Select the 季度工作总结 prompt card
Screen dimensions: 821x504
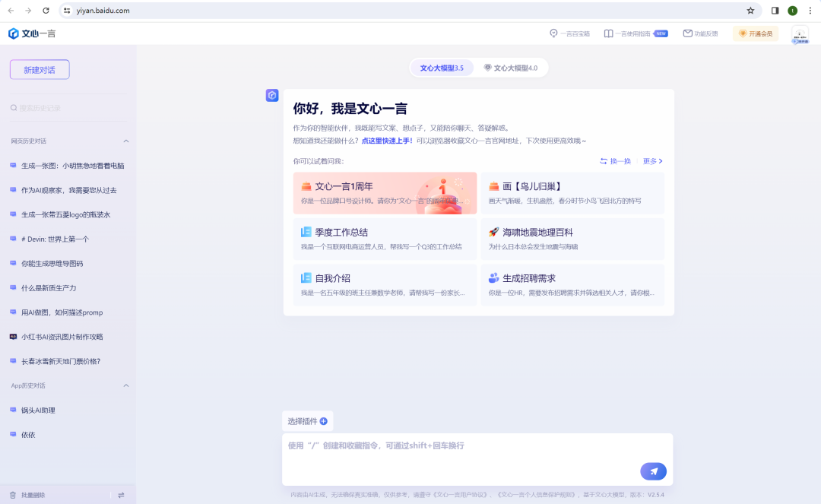point(385,239)
